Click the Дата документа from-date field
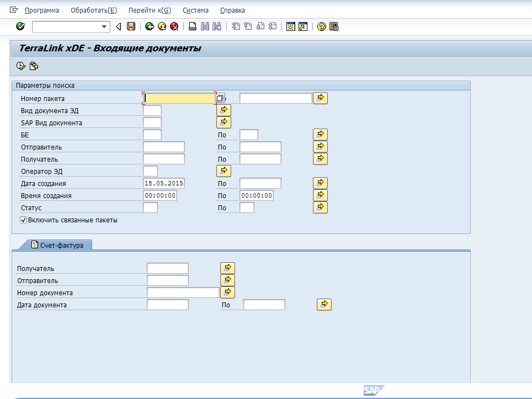The height and width of the screenshot is (399, 532). pos(168,305)
